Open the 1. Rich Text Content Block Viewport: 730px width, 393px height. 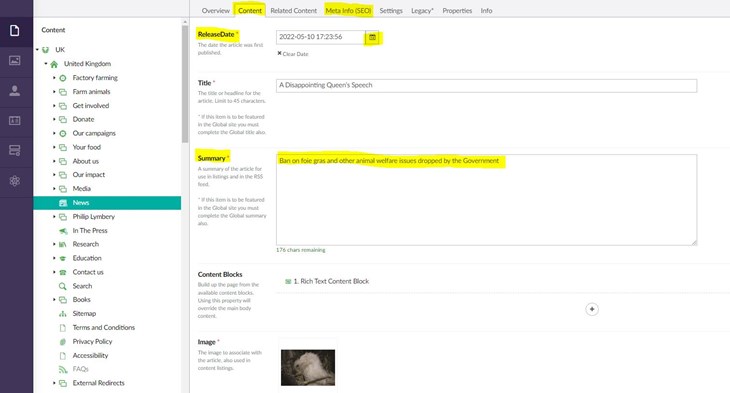click(331, 281)
